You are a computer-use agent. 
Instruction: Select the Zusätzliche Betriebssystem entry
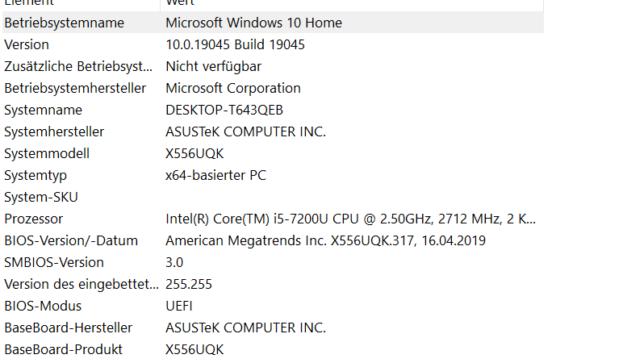tap(78, 66)
